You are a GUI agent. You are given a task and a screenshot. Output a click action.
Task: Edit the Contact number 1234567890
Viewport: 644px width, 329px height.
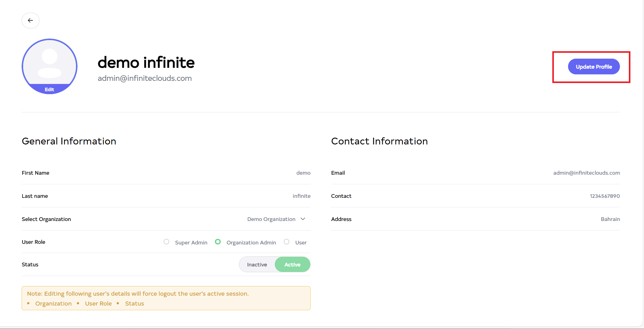click(604, 196)
